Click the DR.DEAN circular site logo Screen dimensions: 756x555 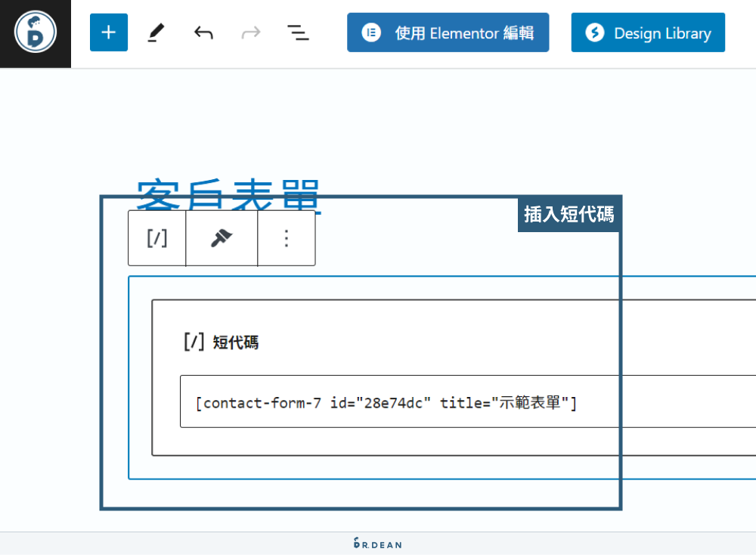click(35, 33)
